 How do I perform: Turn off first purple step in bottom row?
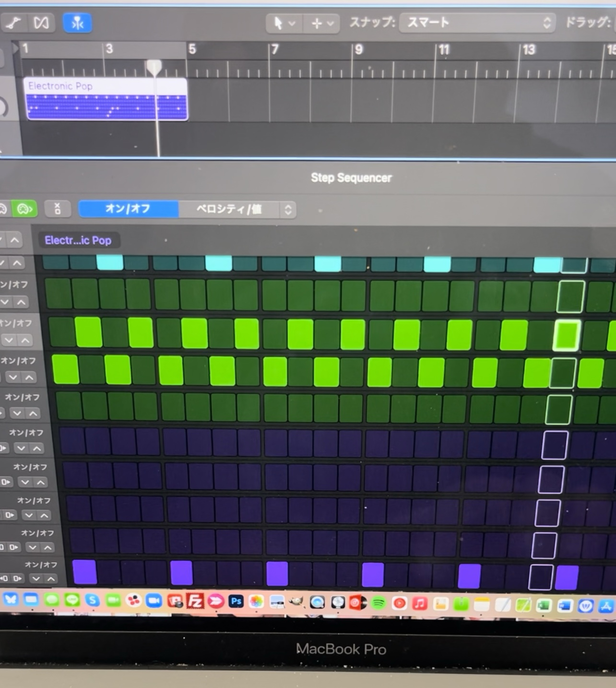pyautogui.click(x=85, y=572)
